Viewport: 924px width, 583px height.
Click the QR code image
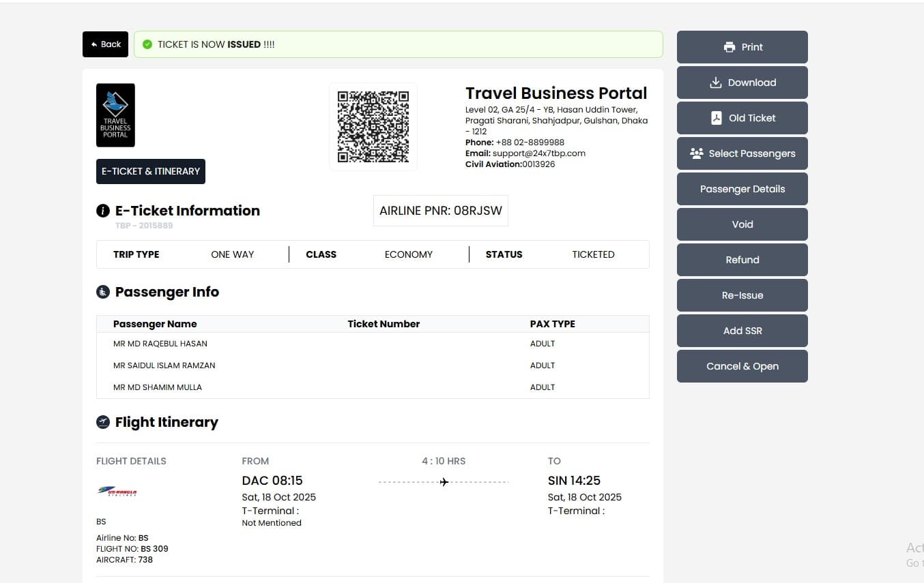coord(373,127)
